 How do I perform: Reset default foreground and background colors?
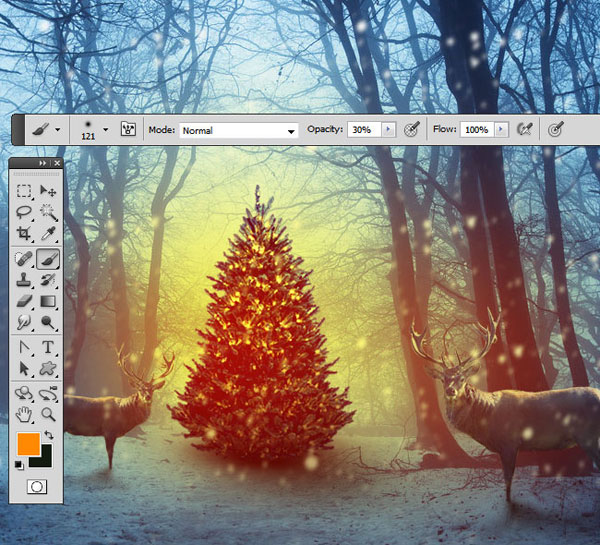click(x=19, y=465)
